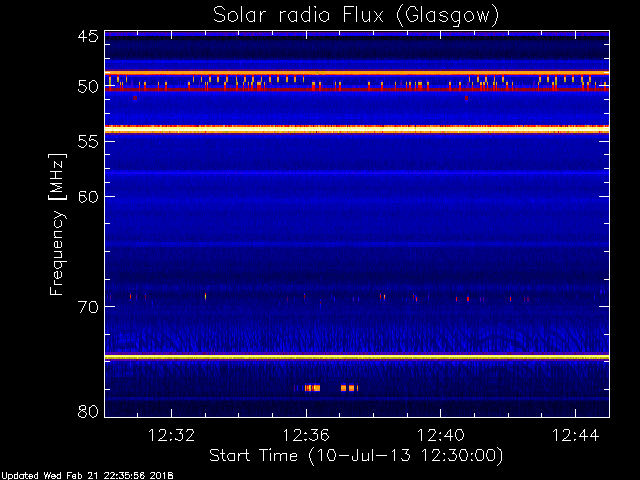Click the "Updated Wed Feb 21 22:35:58 2018" text
The width and height of the screenshot is (640, 480).
pos(87,476)
